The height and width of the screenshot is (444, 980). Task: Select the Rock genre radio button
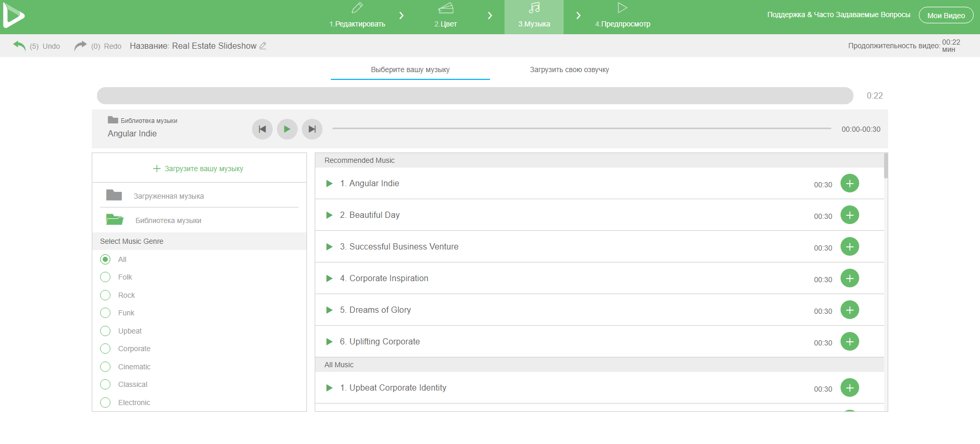click(105, 295)
